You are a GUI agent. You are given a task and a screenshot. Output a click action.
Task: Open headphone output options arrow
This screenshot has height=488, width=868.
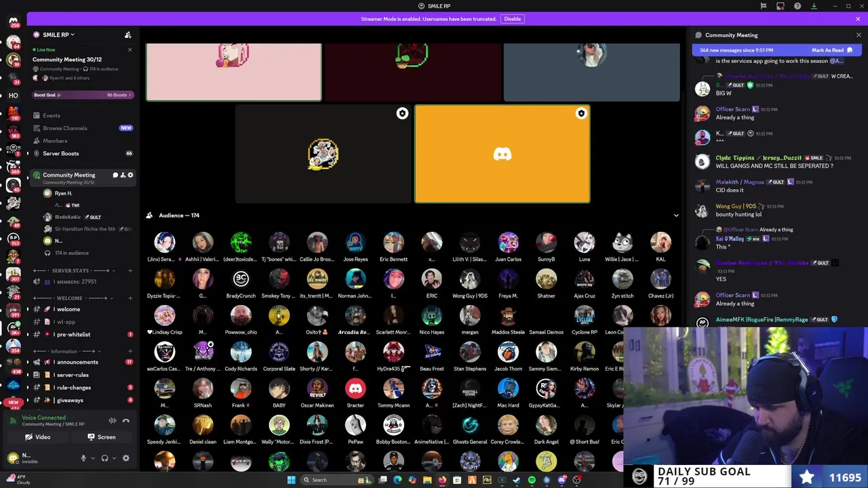[113, 458]
